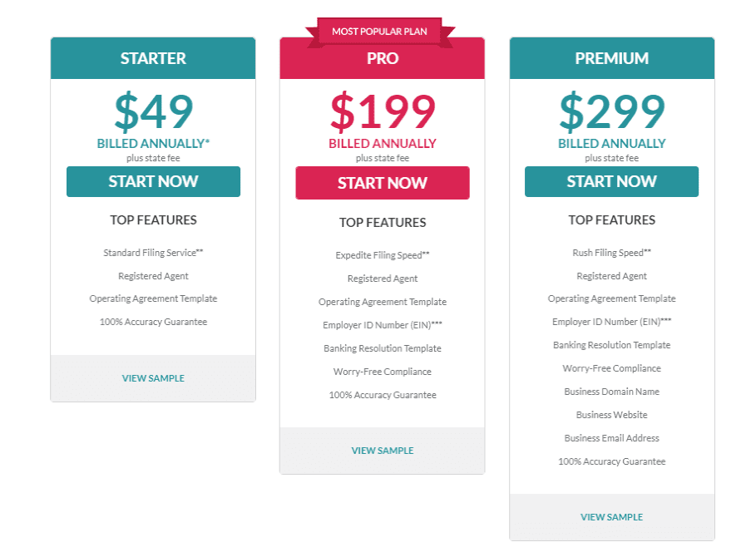Click Standard Filing Service feature text
This screenshot has height=557, width=756.
pyautogui.click(x=153, y=252)
